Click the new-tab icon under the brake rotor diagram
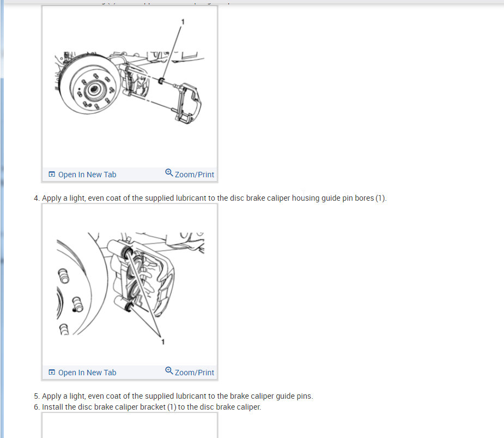The image size is (504, 438). [51, 175]
